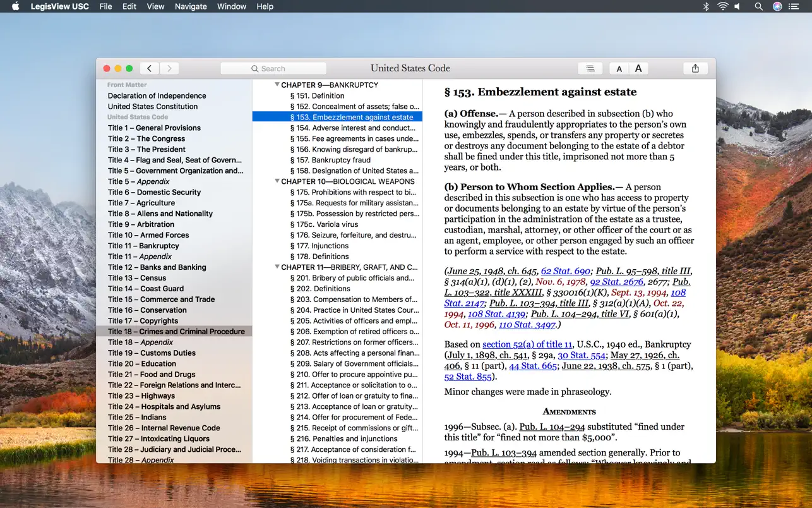The height and width of the screenshot is (508, 812).
Task: Open Spotlight with the magnifier icon
Action: click(x=758, y=6)
